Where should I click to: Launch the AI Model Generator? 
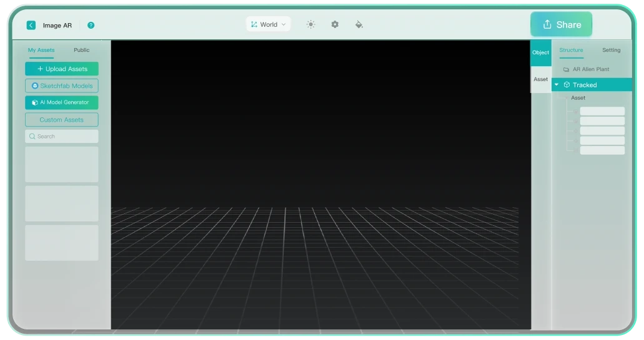point(62,102)
